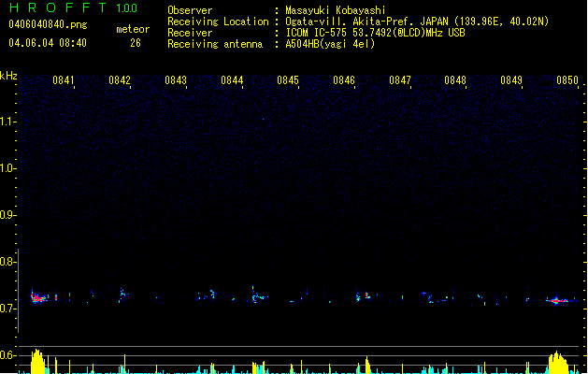Viewport: 588px width, 374px height.
Task: Click the 0849 time marker
Action: [511, 80]
